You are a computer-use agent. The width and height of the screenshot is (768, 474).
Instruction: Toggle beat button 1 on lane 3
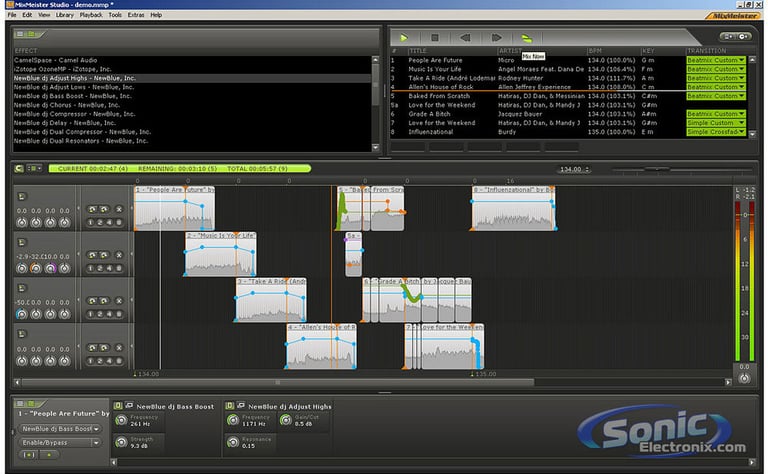click(91, 314)
